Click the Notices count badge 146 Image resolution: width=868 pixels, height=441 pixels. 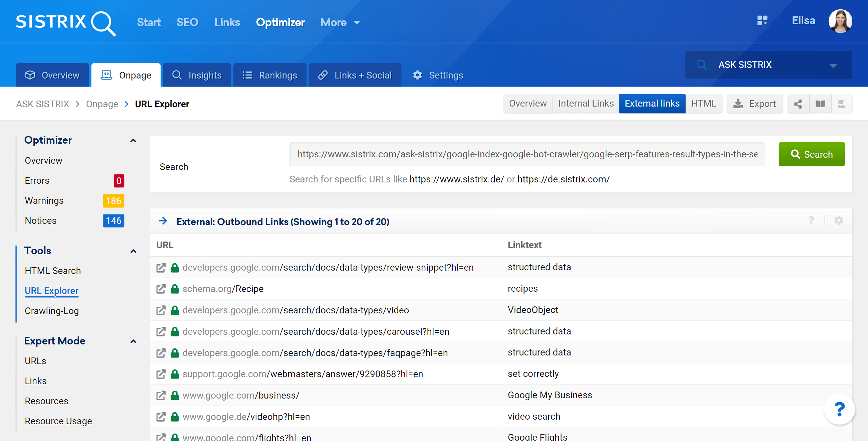coord(114,221)
